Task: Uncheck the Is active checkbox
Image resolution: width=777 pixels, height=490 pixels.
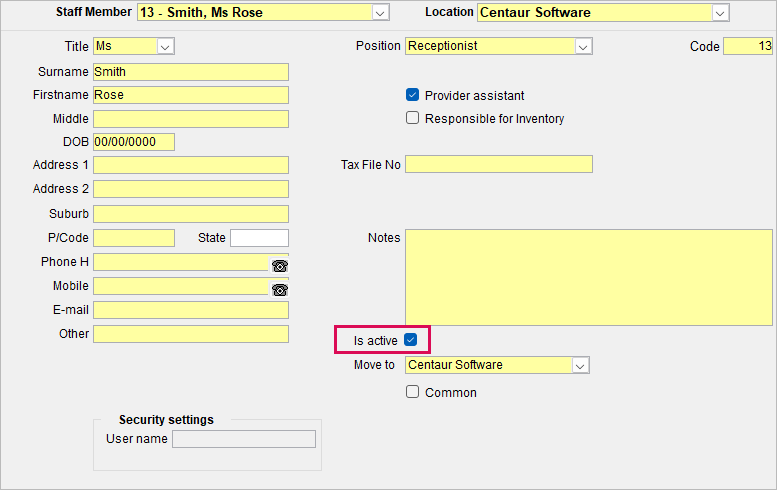Action: click(x=410, y=340)
